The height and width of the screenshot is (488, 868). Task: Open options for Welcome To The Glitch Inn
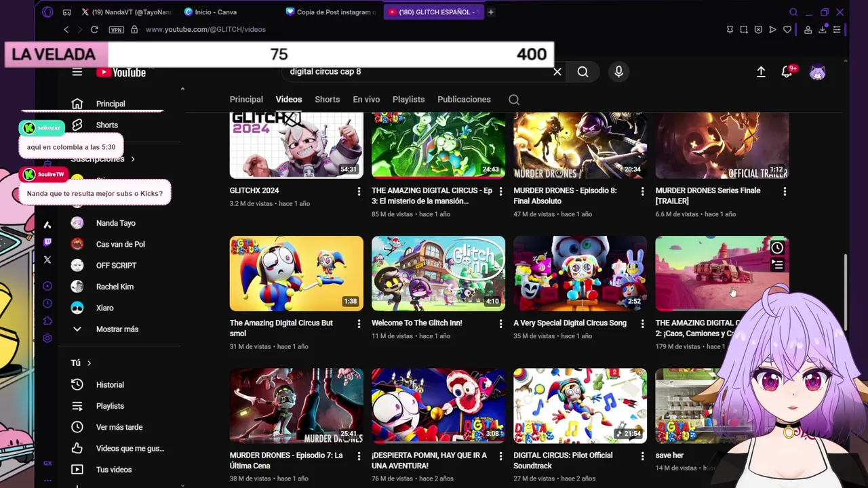(x=500, y=324)
